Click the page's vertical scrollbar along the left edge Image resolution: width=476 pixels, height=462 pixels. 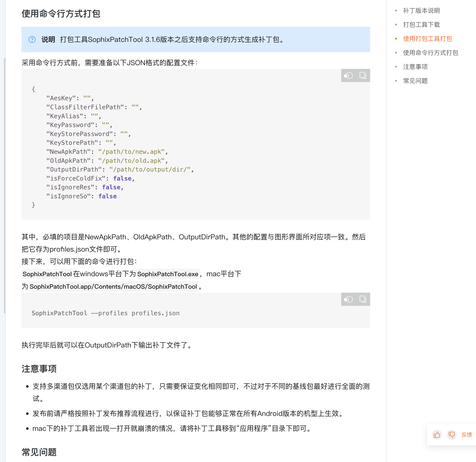[x=4, y=186]
